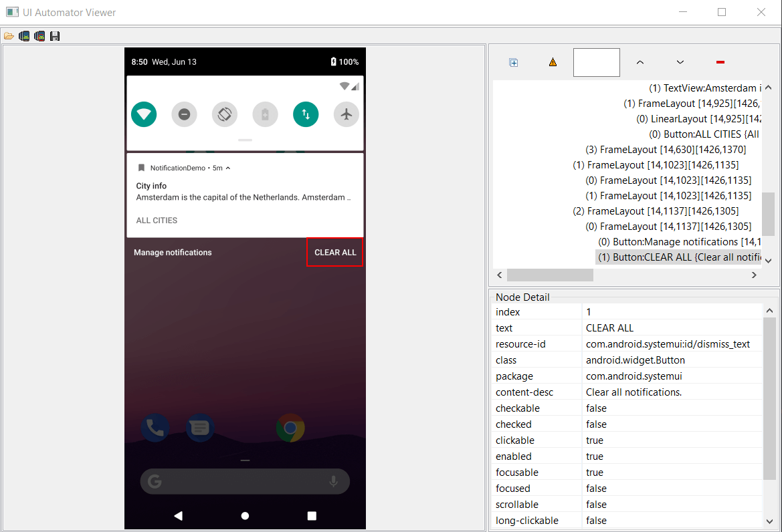The height and width of the screenshot is (532, 782).
Task: Click the tree horizontal scrollbar left arrow
Action: coord(500,275)
